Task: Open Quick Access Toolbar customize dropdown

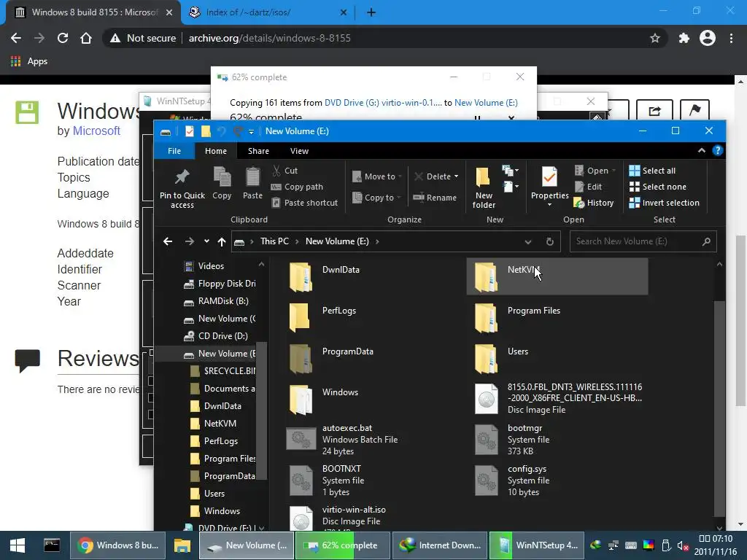Action: tap(251, 131)
